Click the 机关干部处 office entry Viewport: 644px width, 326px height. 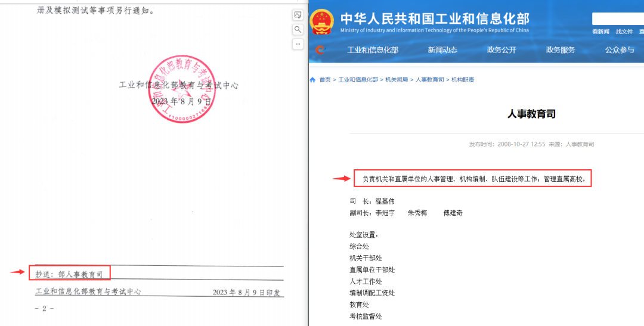pyautogui.click(x=366, y=258)
